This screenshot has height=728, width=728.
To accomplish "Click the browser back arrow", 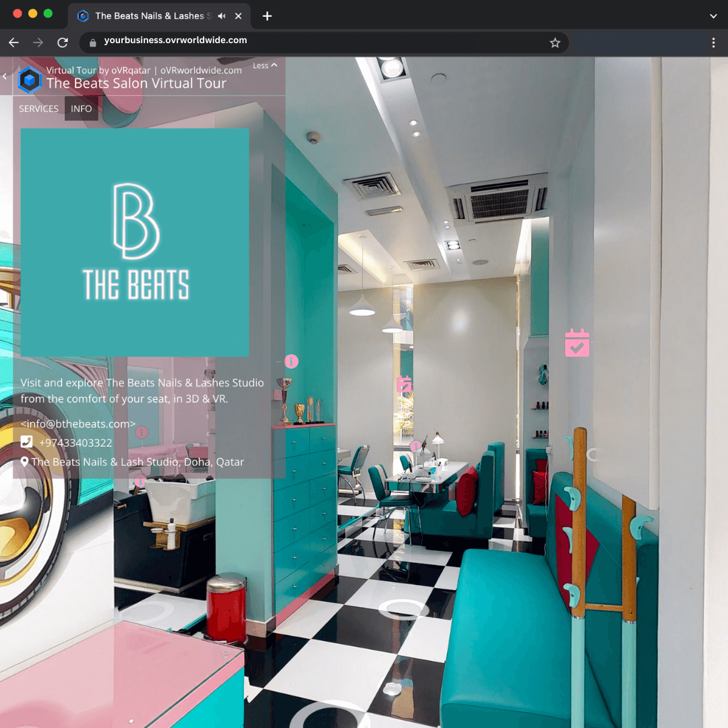I will coord(13,42).
